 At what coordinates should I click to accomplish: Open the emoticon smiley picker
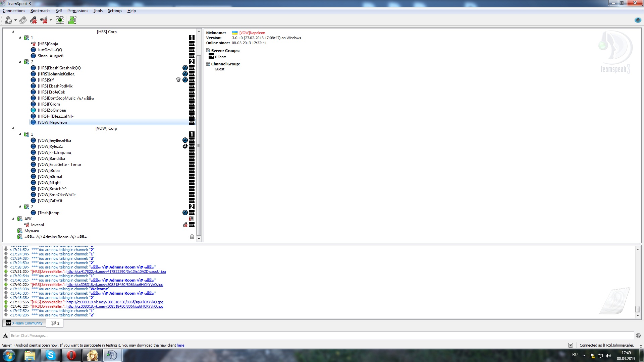pos(638,336)
